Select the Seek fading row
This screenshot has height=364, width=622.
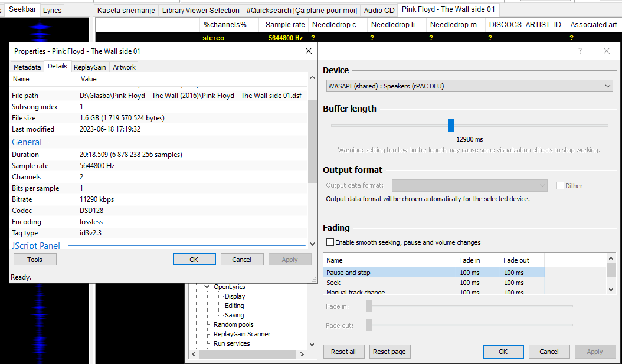[x=434, y=283]
